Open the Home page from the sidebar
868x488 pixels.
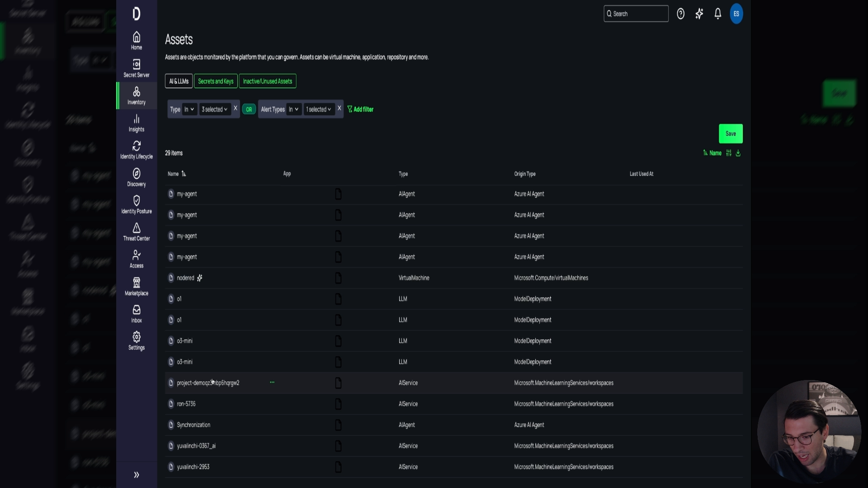(x=136, y=40)
